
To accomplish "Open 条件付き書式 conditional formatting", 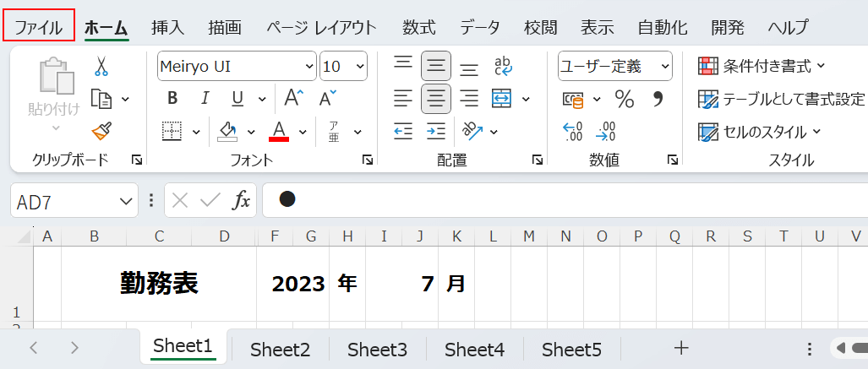I will pos(761,66).
